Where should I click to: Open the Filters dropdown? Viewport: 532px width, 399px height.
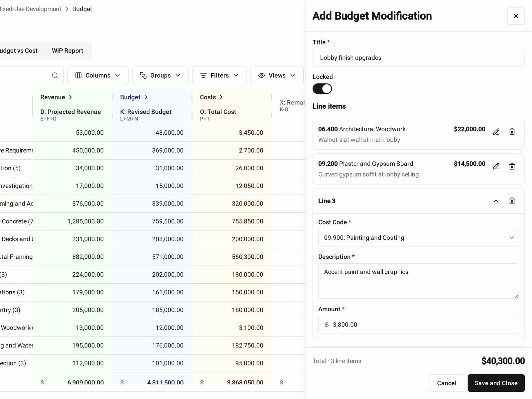(219, 75)
